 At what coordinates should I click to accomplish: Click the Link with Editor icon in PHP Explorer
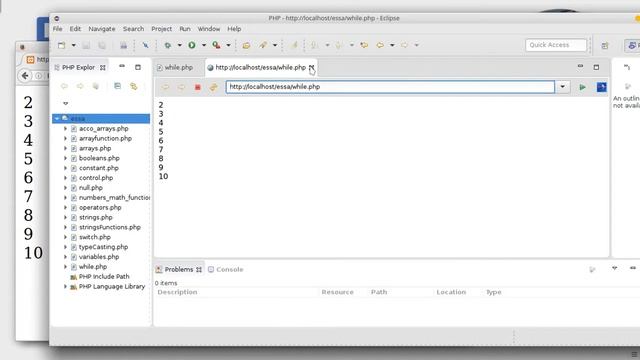[133, 86]
